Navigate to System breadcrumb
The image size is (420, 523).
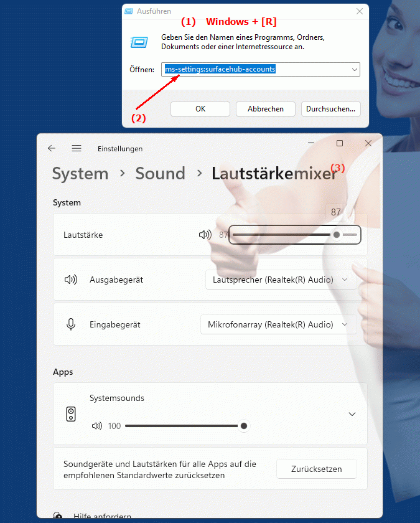(80, 174)
